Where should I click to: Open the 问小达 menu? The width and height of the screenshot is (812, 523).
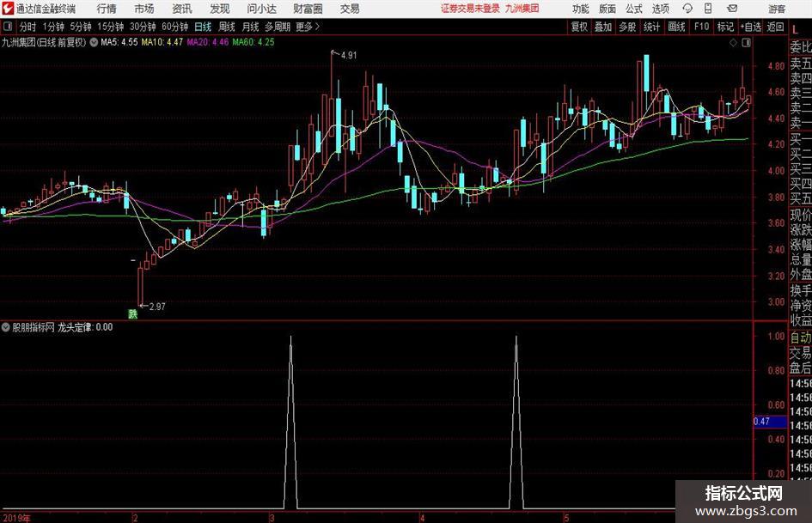point(261,9)
